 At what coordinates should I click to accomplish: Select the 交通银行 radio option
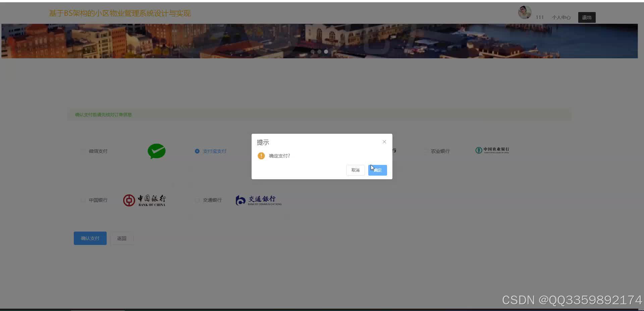pyautogui.click(x=197, y=200)
